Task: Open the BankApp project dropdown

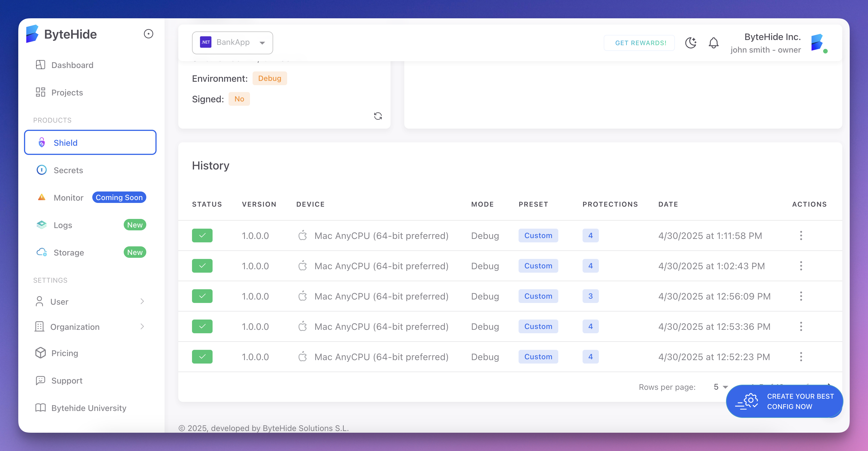Action: [233, 43]
